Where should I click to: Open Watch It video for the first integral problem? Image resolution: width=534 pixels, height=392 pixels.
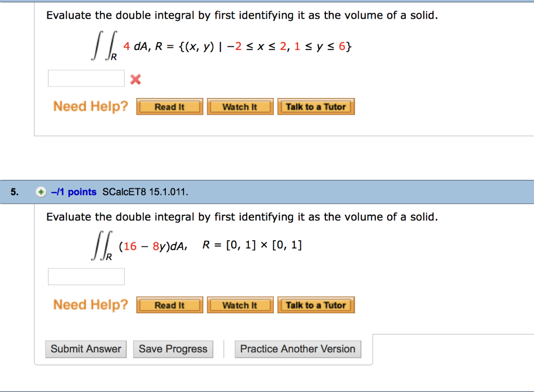point(240,106)
